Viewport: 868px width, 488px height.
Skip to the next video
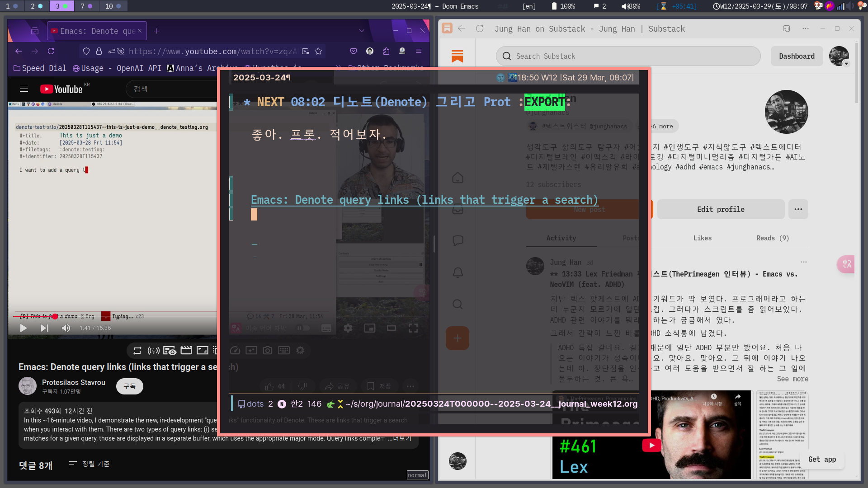point(44,328)
